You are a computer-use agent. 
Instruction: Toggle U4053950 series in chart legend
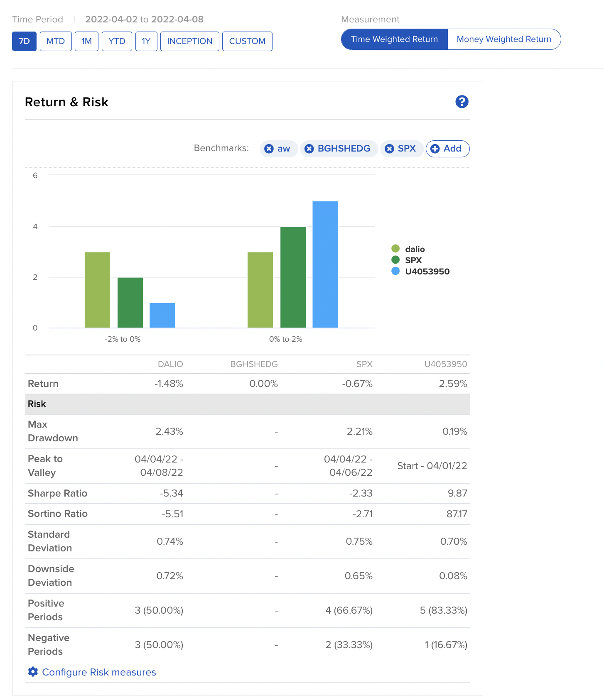click(427, 272)
